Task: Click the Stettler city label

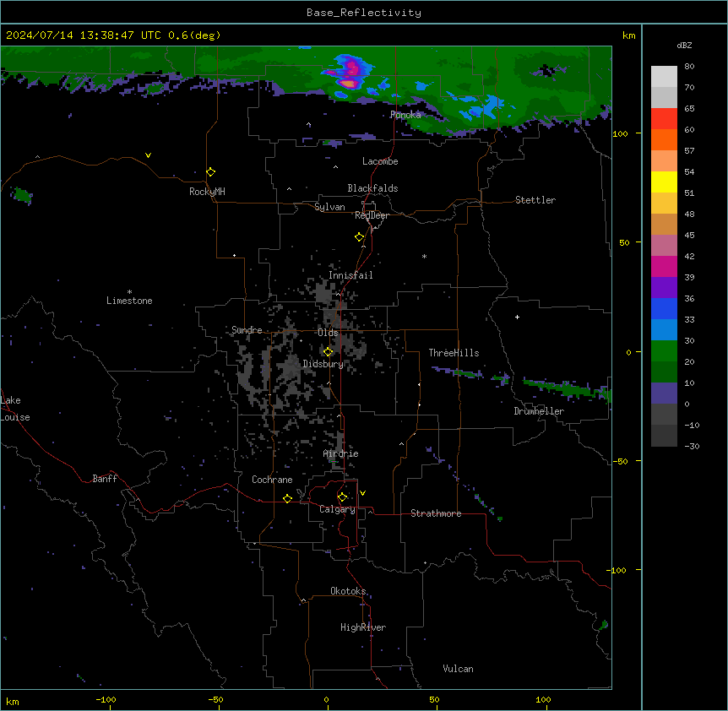Action: pos(535,200)
